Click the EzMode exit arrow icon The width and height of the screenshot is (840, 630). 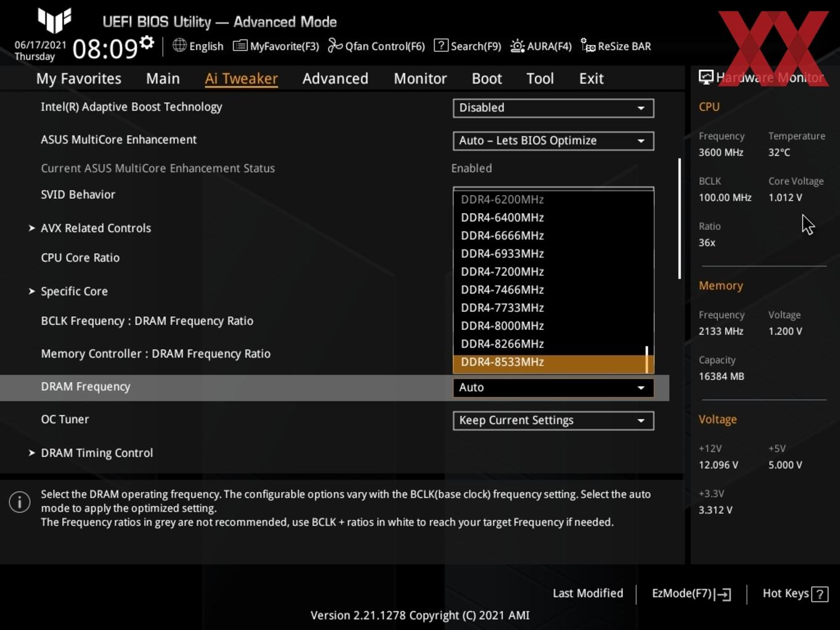(x=724, y=594)
